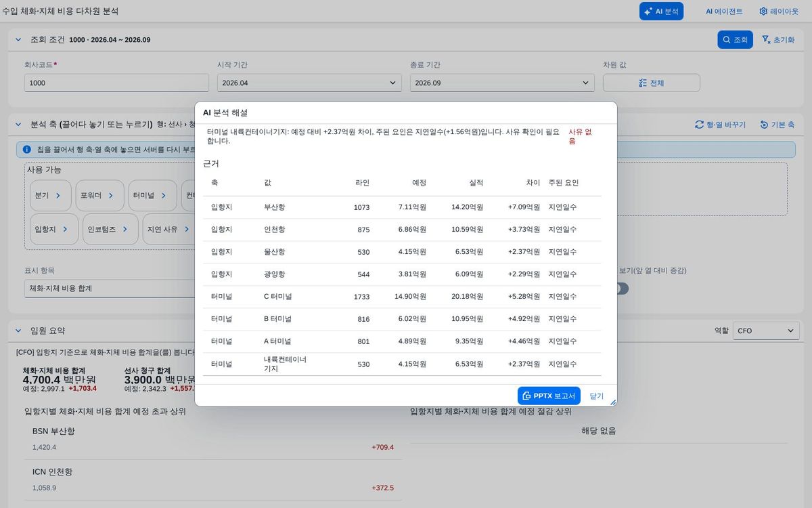Click the 축 column header
Viewport: 812px width, 508px height.
pyautogui.click(x=215, y=183)
